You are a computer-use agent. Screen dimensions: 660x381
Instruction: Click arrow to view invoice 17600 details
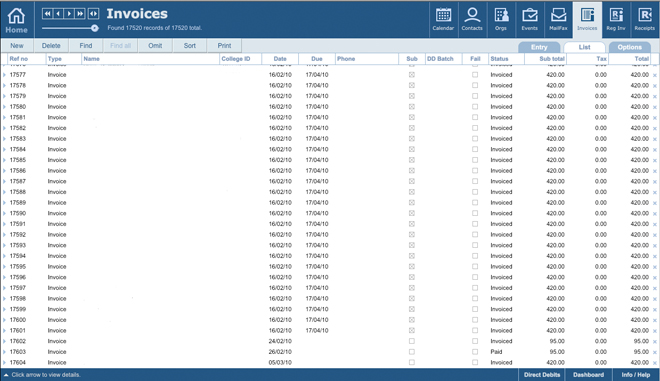click(4, 320)
